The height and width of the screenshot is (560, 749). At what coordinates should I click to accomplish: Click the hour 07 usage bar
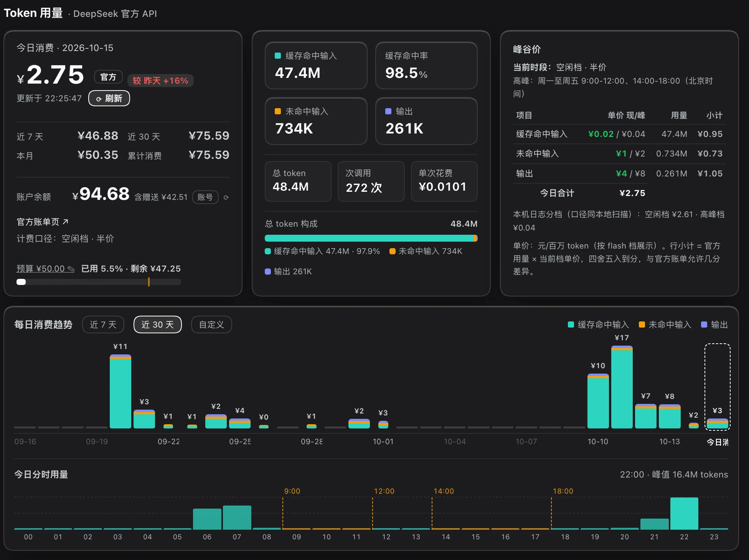click(x=237, y=517)
